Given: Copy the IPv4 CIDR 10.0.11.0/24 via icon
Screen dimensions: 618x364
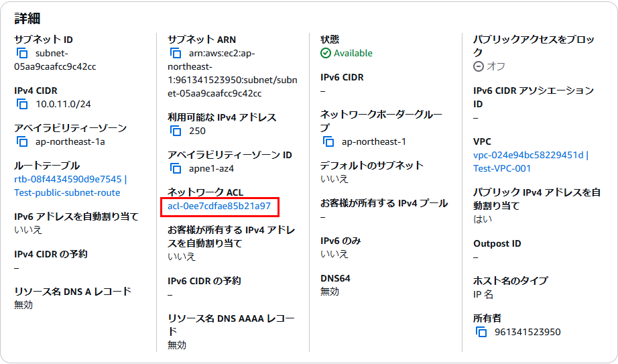Looking at the screenshot, I should [x=22, y=104].
